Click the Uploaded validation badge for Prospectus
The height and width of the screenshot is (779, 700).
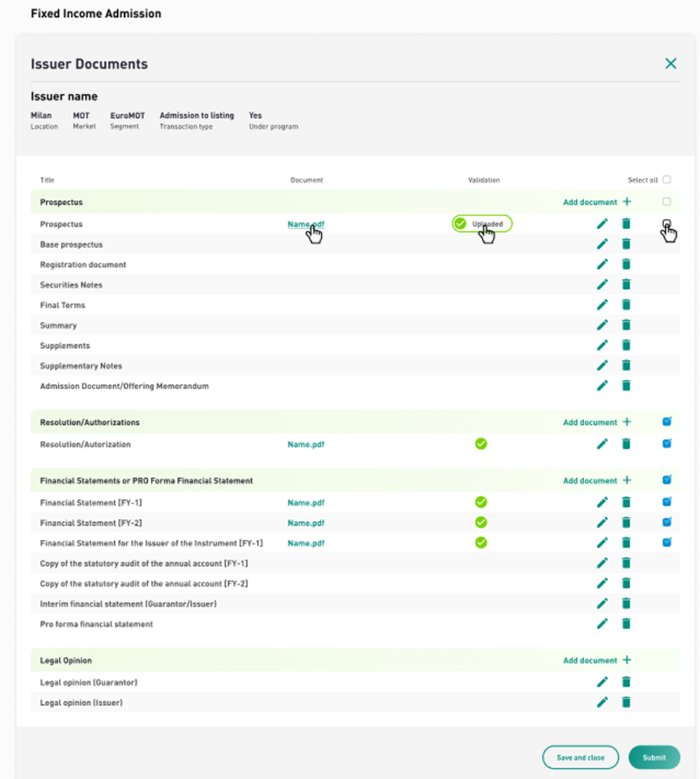click(482, 224)
